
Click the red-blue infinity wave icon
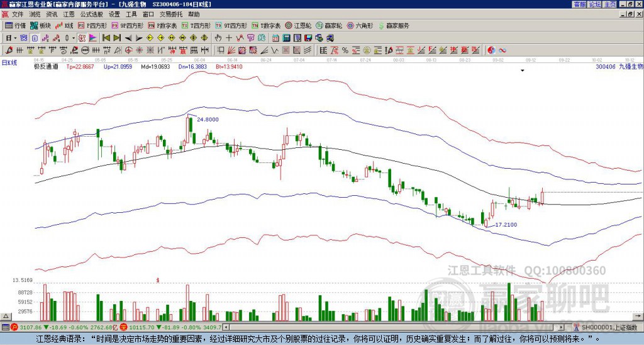pyautogui.click(x=502, y=50)
